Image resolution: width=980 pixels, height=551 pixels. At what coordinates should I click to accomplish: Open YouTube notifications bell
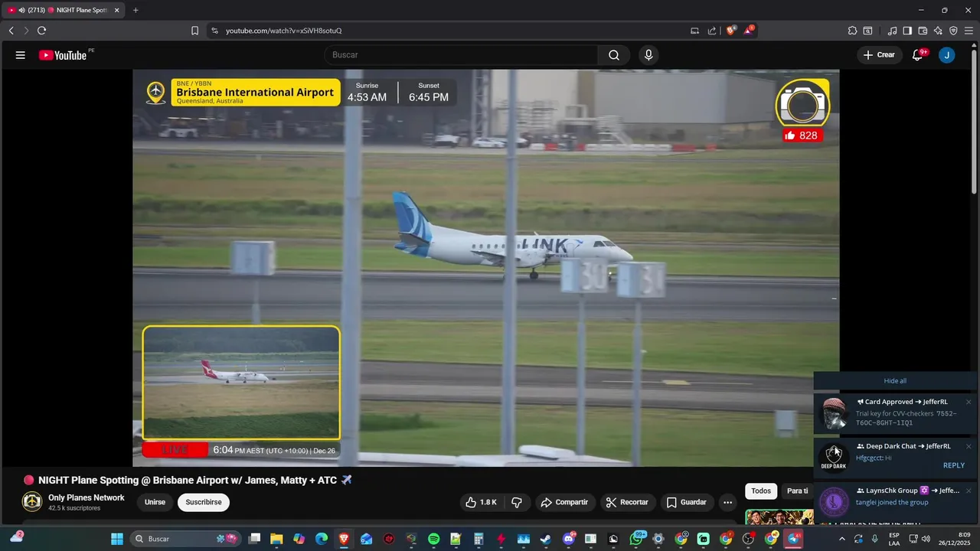917,55
